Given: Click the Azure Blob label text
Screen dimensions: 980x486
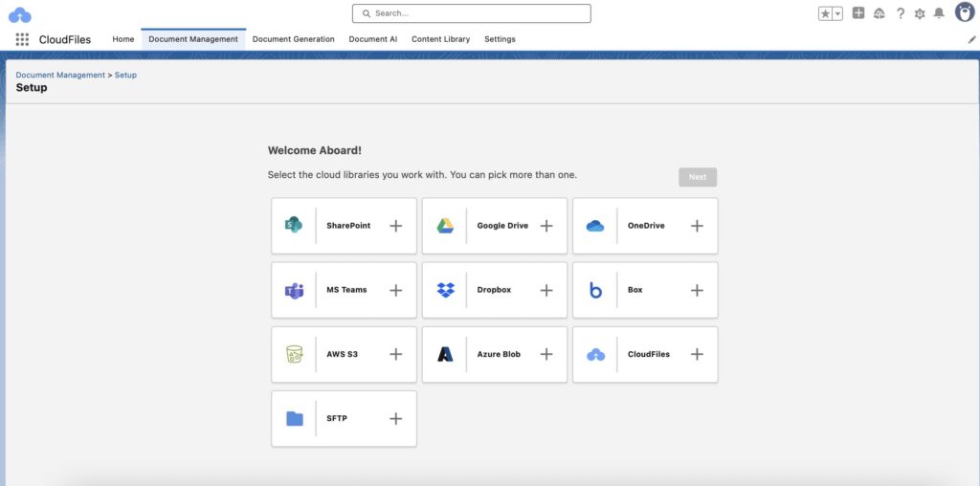Looking at the screenshot, I should tap(499, 354).
